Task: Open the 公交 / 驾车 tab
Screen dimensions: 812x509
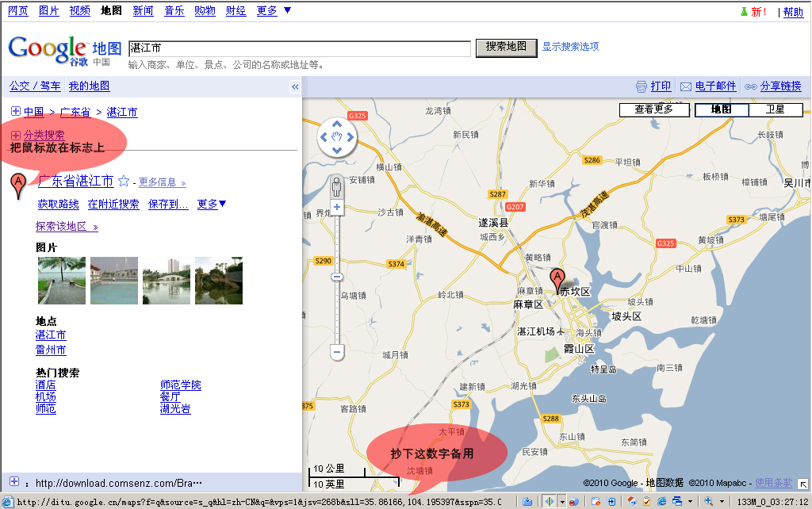Action: pyautogui.click(x=35, y=86)
